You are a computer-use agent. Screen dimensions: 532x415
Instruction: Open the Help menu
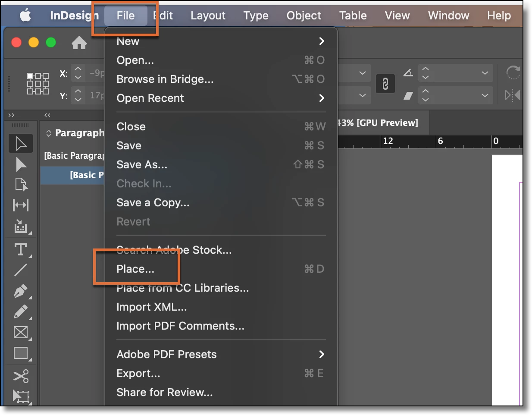499,16
